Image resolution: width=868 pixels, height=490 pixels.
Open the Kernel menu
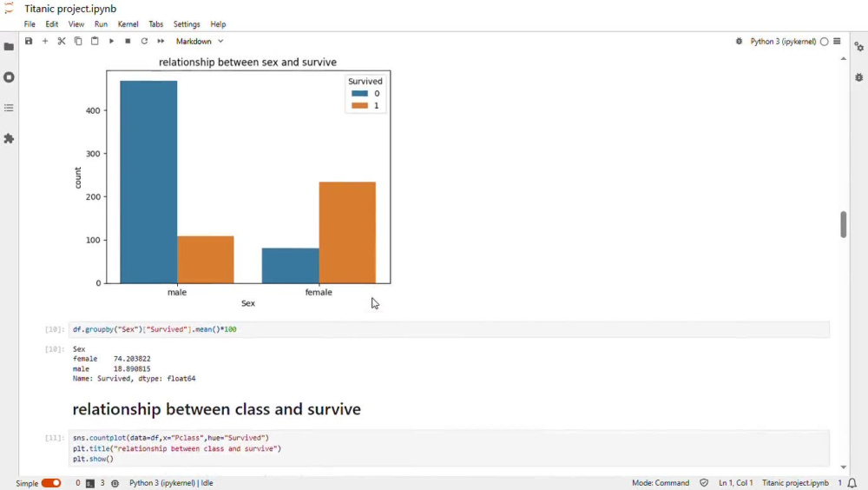(x=128, y=24)
